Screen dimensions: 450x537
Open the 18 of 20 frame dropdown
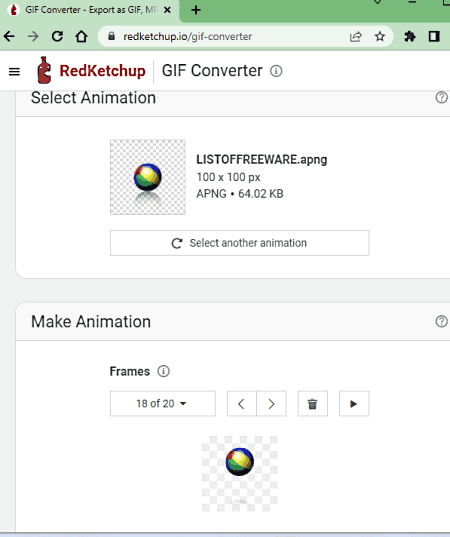tap(163, 403)
